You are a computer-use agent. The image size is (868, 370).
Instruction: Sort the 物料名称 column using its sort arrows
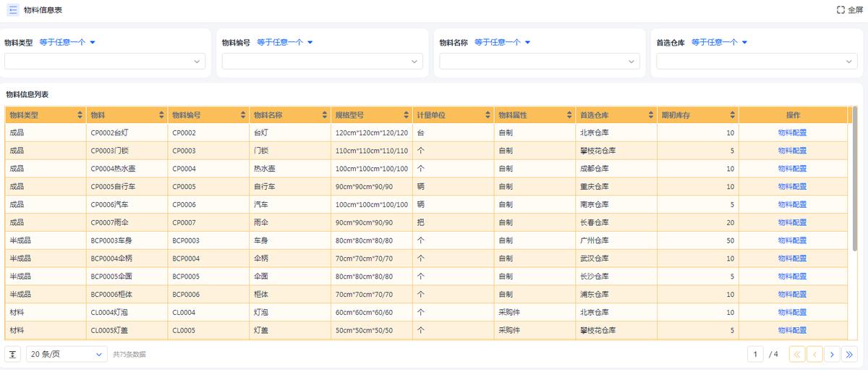[325, 115]
